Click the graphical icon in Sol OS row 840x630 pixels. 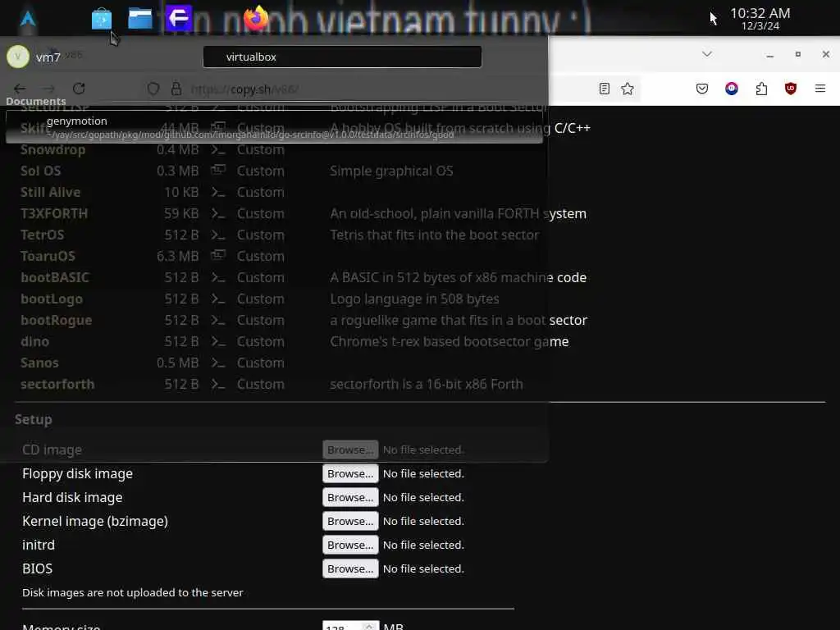[218, 170]
